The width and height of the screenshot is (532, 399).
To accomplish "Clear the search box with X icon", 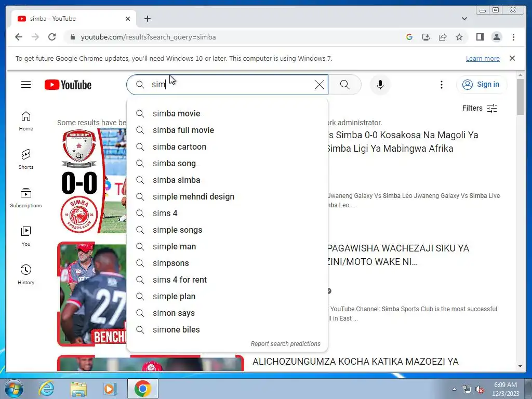I will point(320,85).
